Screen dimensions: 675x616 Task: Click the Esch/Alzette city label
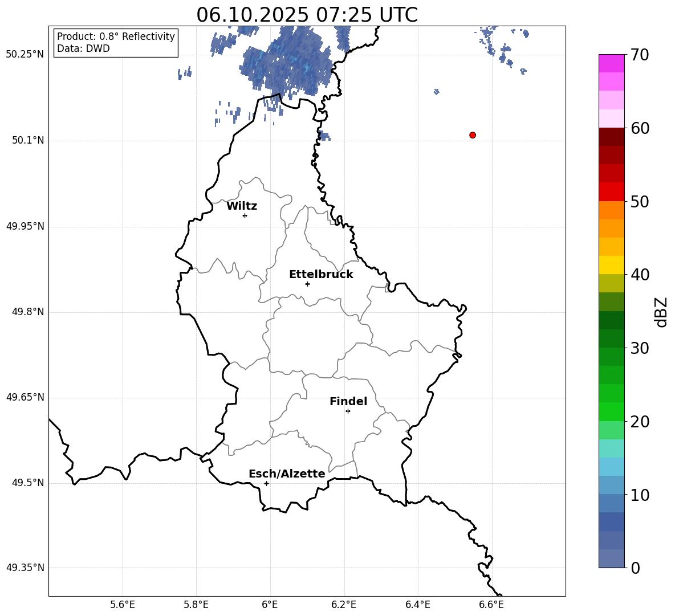click(287, 474)
